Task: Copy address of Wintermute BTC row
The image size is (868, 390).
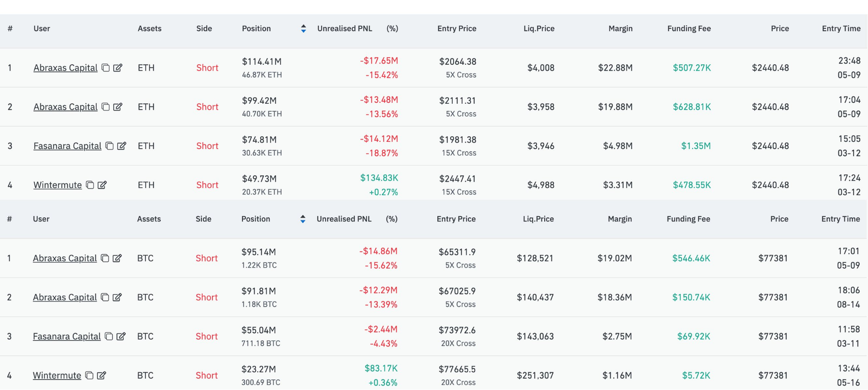Action: point(89,375)
